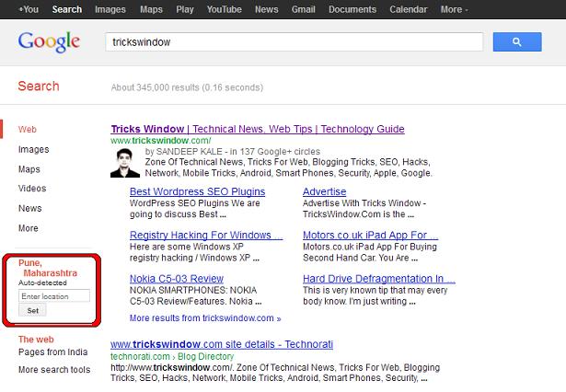566x392 pixels.
Task: Filter by Pages from India
Action: click(53, 352)
